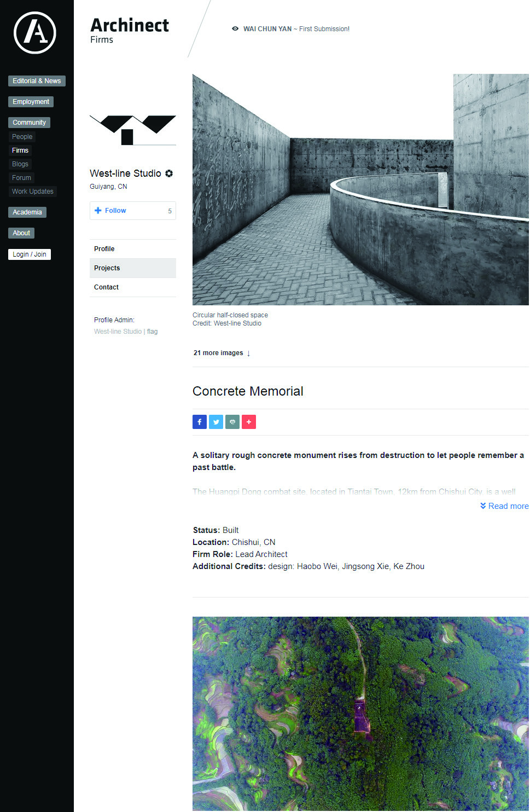This screenshot has width=530, height=812.
Task: Click the Additional Credits line
Action: (308, 566)
